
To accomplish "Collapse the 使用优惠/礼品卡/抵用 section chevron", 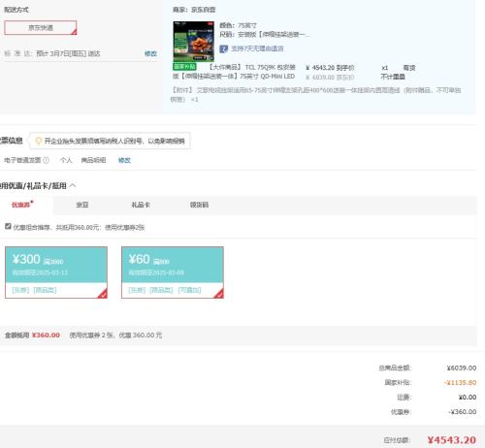I will 73,185.
